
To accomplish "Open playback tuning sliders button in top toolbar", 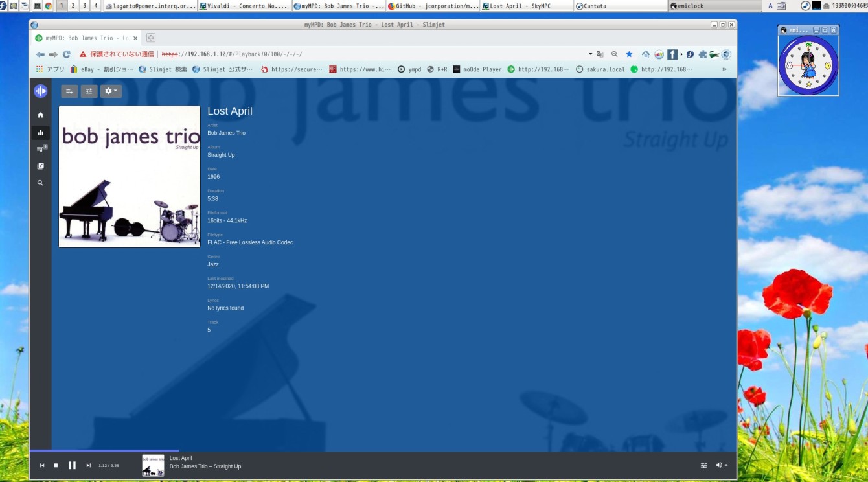I will [x=89, y=91].
